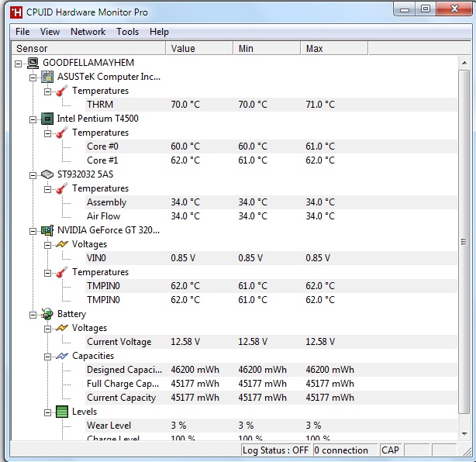
Task: Click the 0 connection status entry
Action: [345, 450]
